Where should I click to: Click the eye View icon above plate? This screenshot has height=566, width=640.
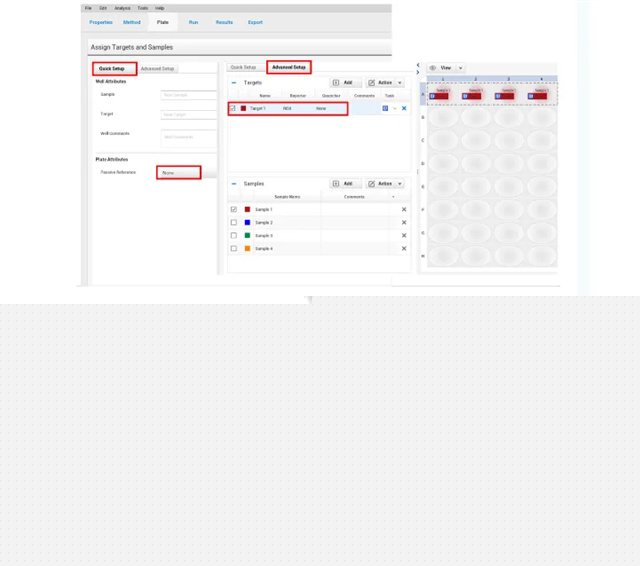click(x=433, y=68)
